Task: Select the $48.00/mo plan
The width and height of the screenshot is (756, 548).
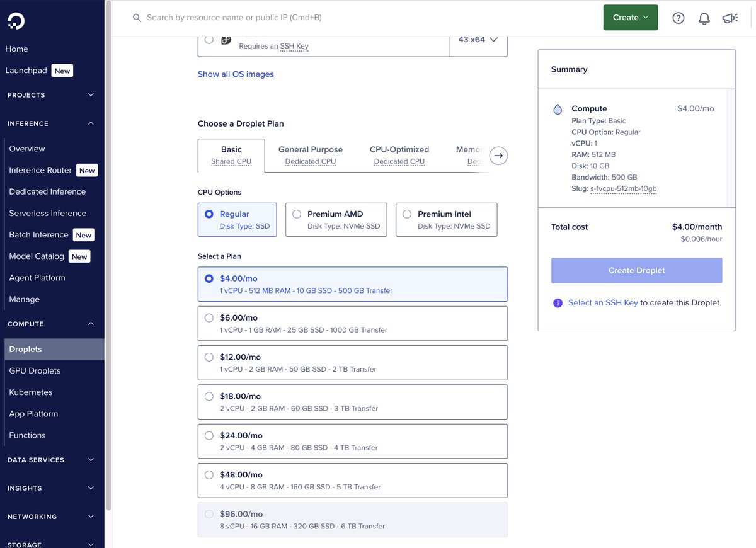Action: (352, 481)
